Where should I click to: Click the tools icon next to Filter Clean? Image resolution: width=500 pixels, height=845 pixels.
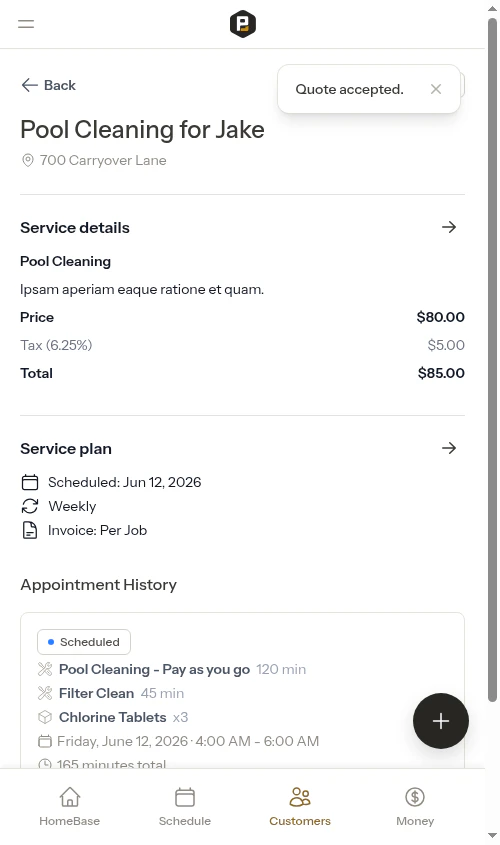point(45,693)
